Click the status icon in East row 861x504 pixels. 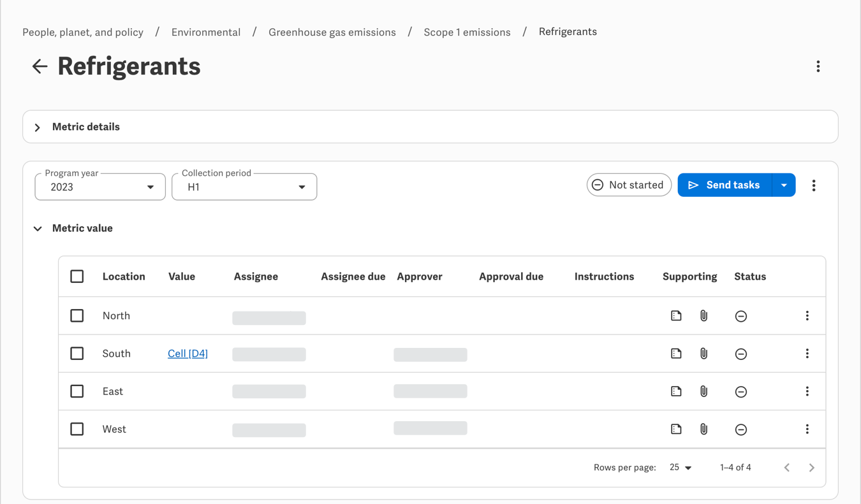740,392
